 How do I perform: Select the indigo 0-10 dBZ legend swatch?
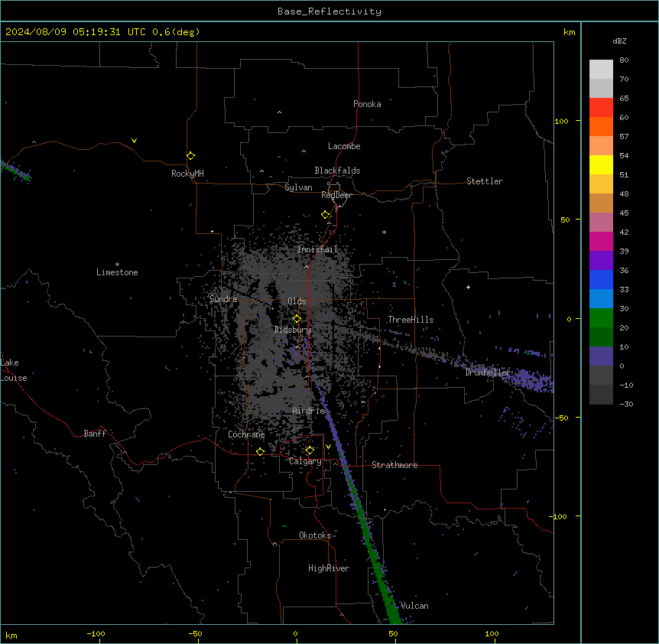point(601,356)
